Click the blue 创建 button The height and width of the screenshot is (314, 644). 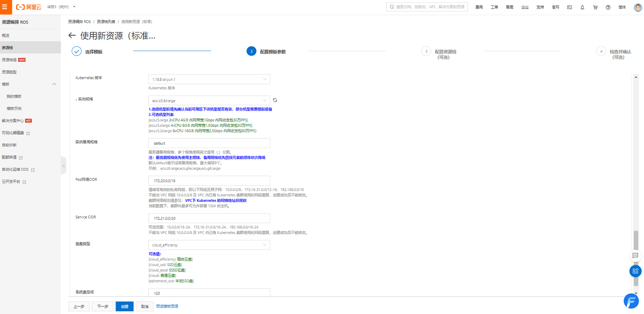[x=125, y=306]
